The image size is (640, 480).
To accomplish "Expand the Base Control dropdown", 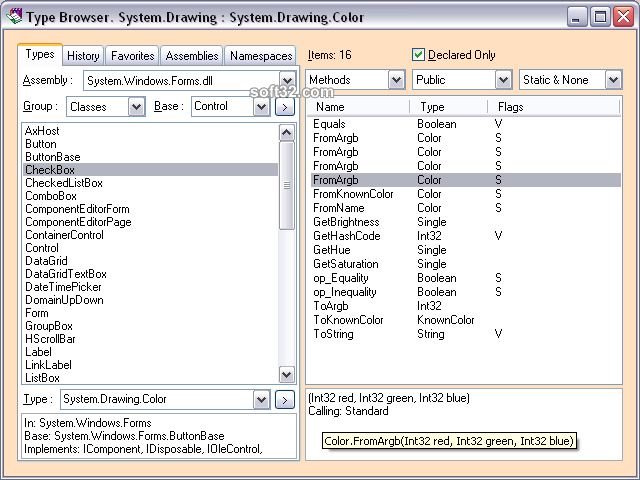I will (x=261, y=107).
